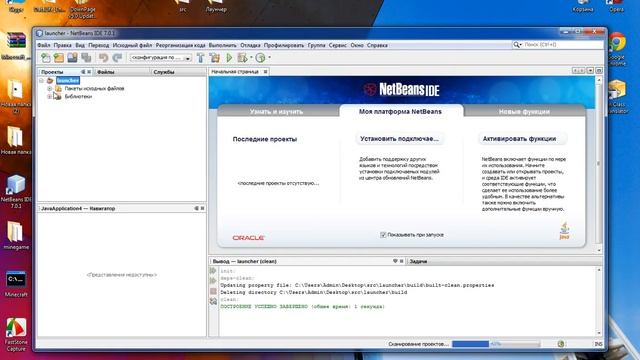The height and width of the screenshot is (360, 640).
Task: Click the Clean and Build icon
Action: tap(215, 58)
